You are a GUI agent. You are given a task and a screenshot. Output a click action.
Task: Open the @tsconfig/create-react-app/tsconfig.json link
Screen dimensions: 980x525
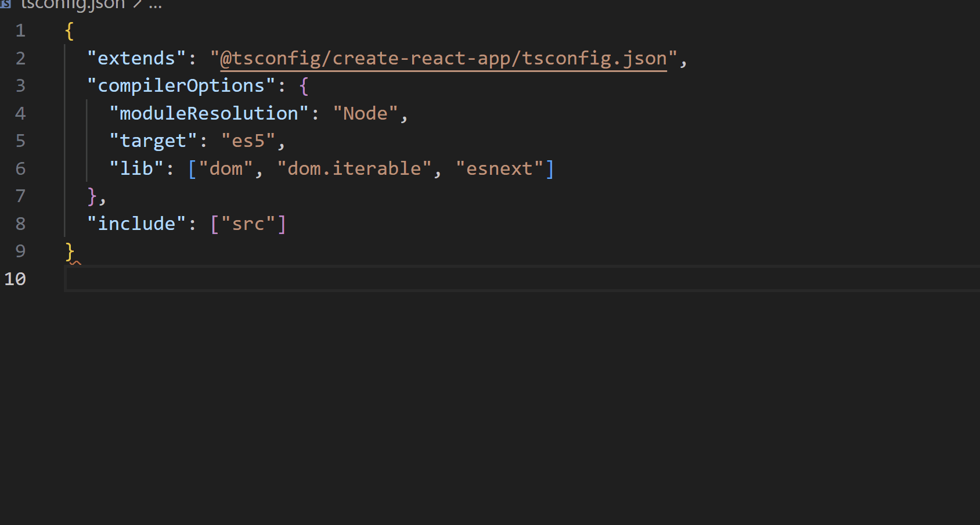[443, 58]
